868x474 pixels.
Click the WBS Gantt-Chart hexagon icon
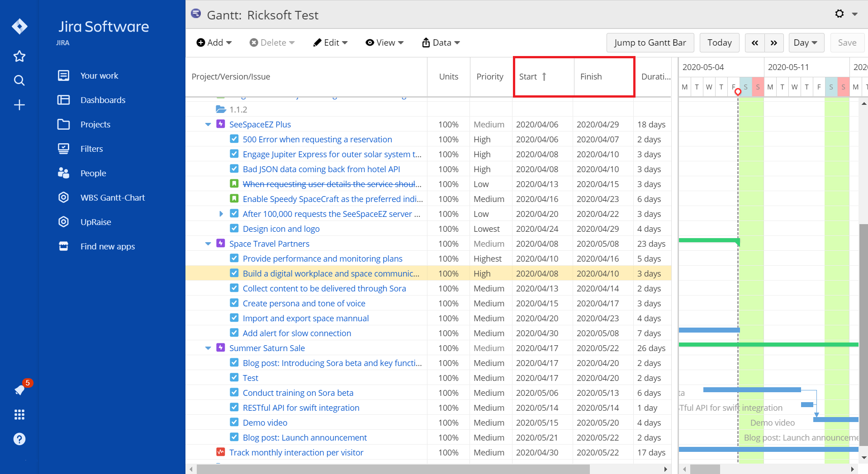pos(64,197)
